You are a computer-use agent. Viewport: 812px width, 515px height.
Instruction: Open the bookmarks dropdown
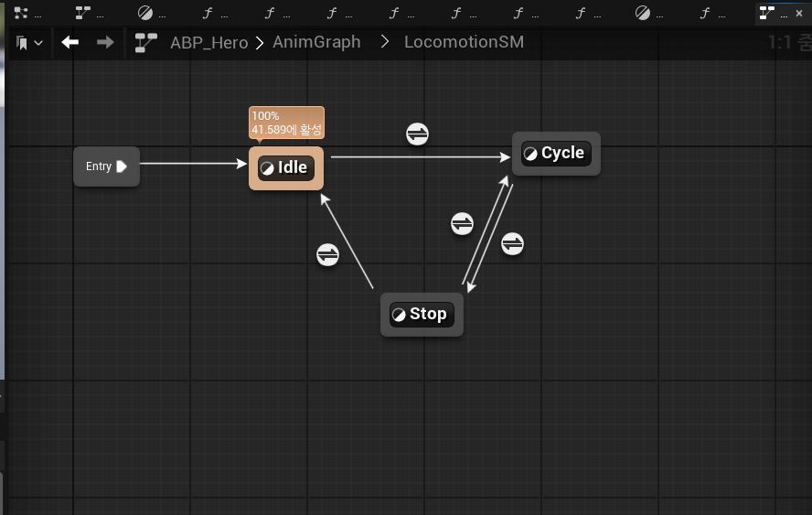point(29,43)
